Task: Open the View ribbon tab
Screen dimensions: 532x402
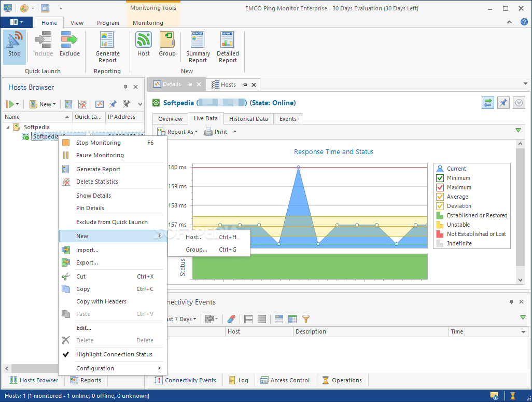Action: (x=77, y=23)
